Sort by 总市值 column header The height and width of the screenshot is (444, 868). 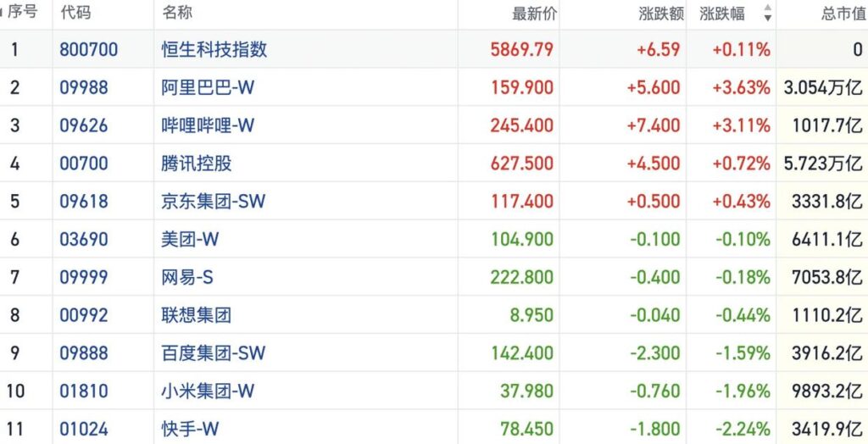coord(842,13)
